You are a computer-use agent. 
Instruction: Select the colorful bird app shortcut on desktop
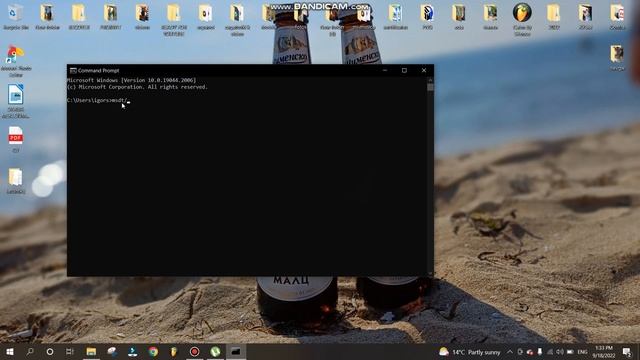(x=16, y=61)
